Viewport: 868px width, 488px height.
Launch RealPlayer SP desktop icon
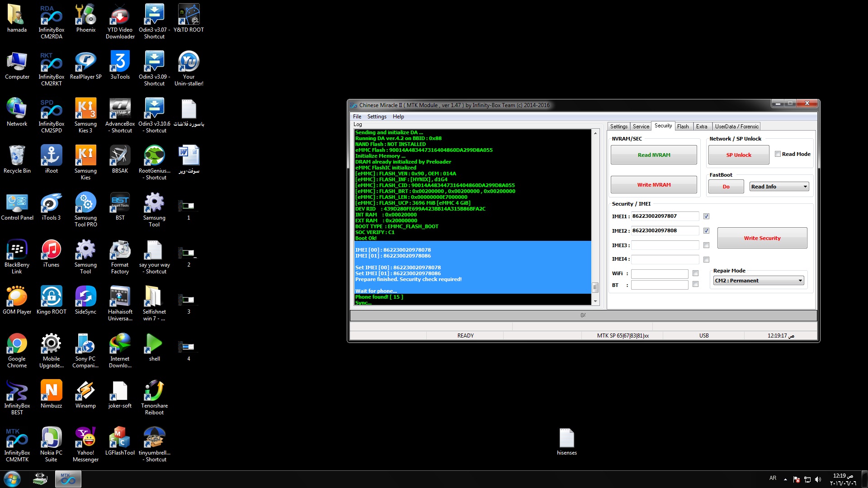[x=86, y=65]
